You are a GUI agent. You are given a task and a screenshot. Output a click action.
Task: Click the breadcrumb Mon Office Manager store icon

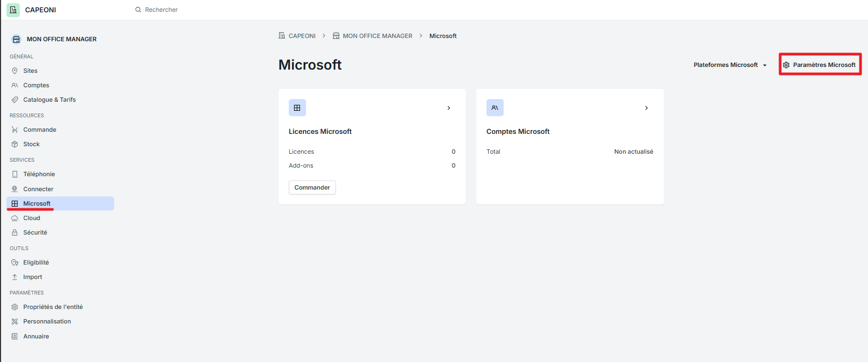(x=336, y=36)
